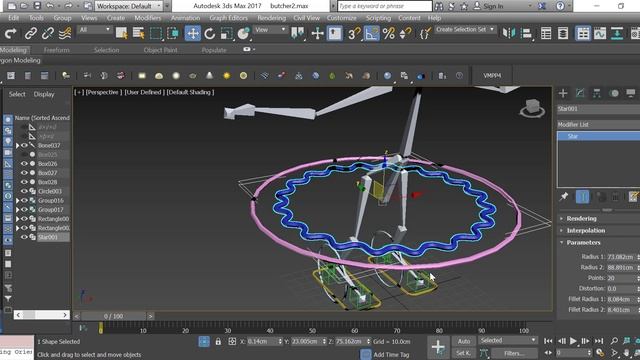640x360 pixels.
Task: Open the Modifiers menu
Action: tap(147, 18)
